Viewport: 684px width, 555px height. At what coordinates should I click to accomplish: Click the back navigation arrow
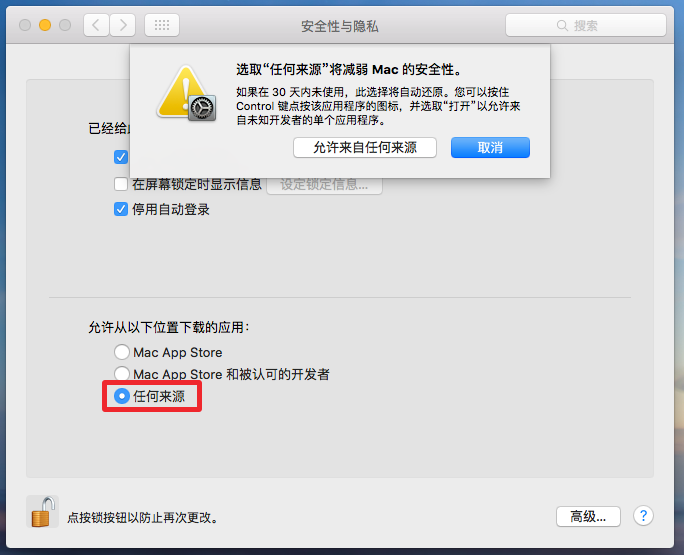pos(96,25)
